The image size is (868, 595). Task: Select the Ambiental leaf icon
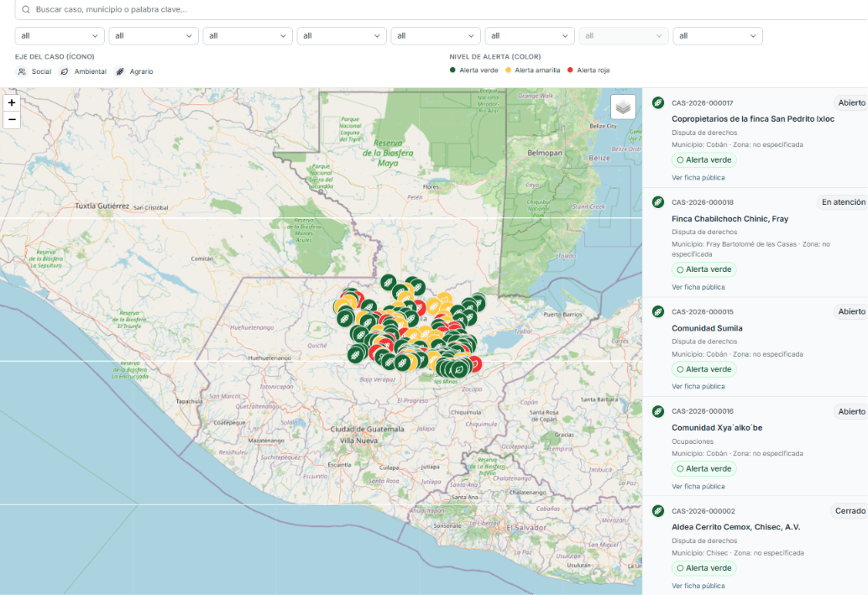click(x=65, y=71)
